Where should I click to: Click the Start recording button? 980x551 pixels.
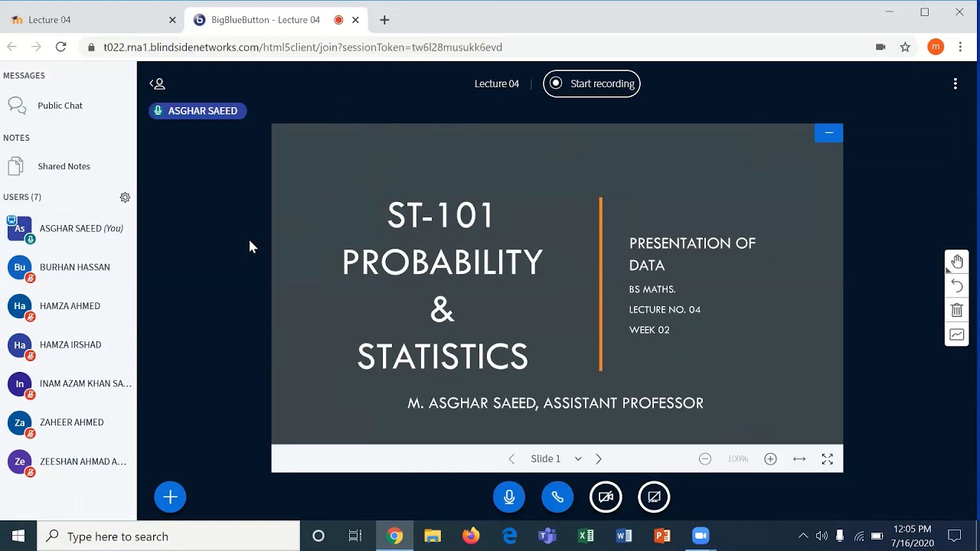pos(592,83)
